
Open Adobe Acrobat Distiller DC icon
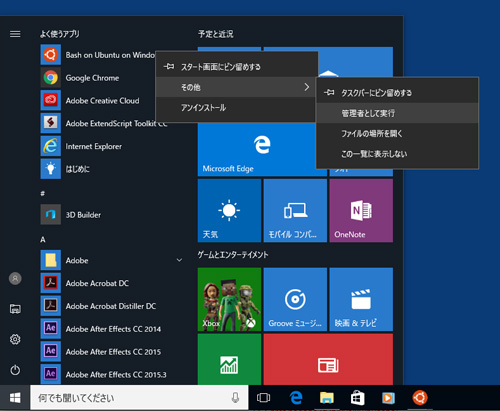click(x=51, y=306)
